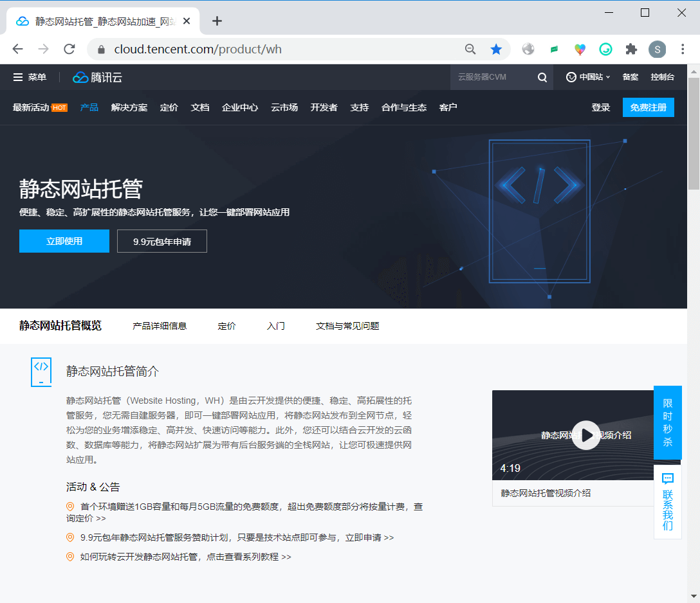700x603 pixels.
Task: Open Chrome three-dot menu
Action: point(683,49)
